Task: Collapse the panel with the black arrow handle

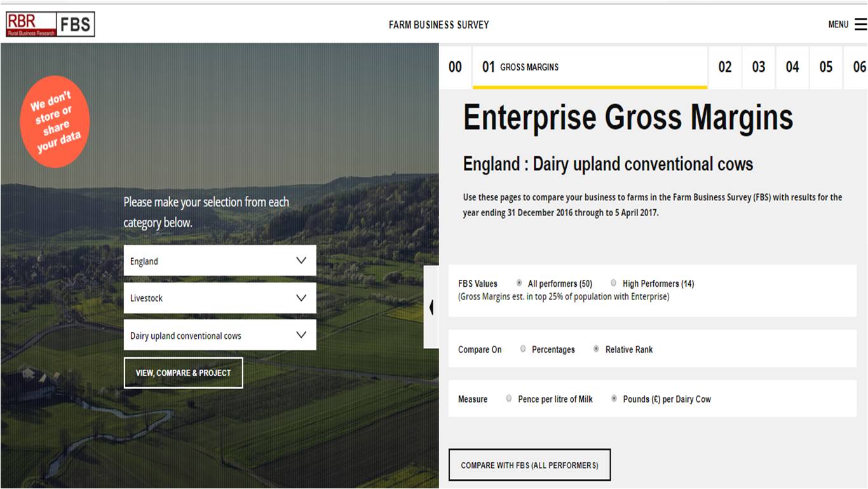Action: coord(431,307)
